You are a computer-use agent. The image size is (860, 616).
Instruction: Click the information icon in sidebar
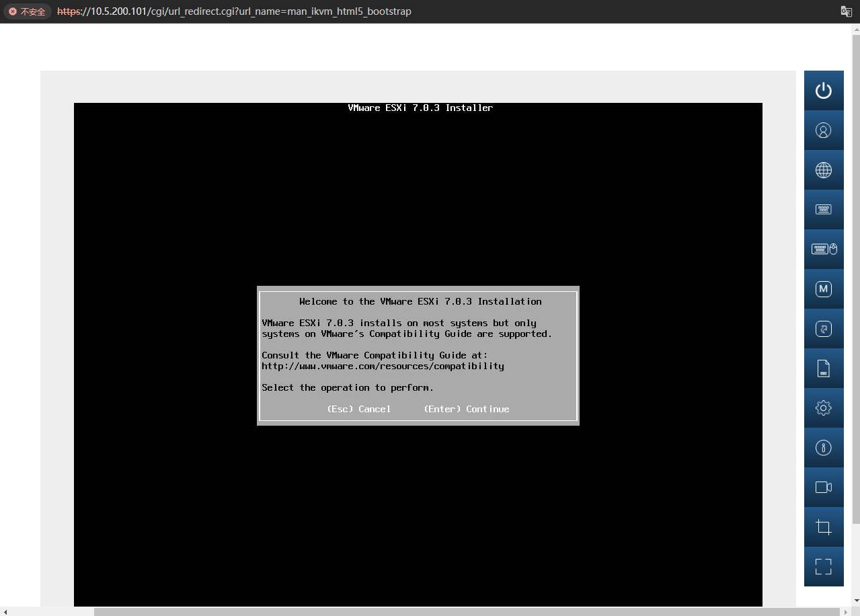point(824,448)
